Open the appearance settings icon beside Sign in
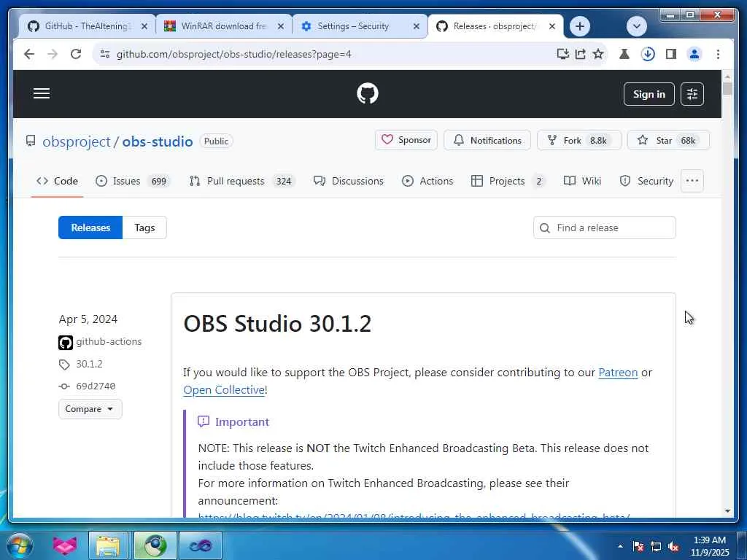This screenshot has height=560, width=747. point(692,94)
